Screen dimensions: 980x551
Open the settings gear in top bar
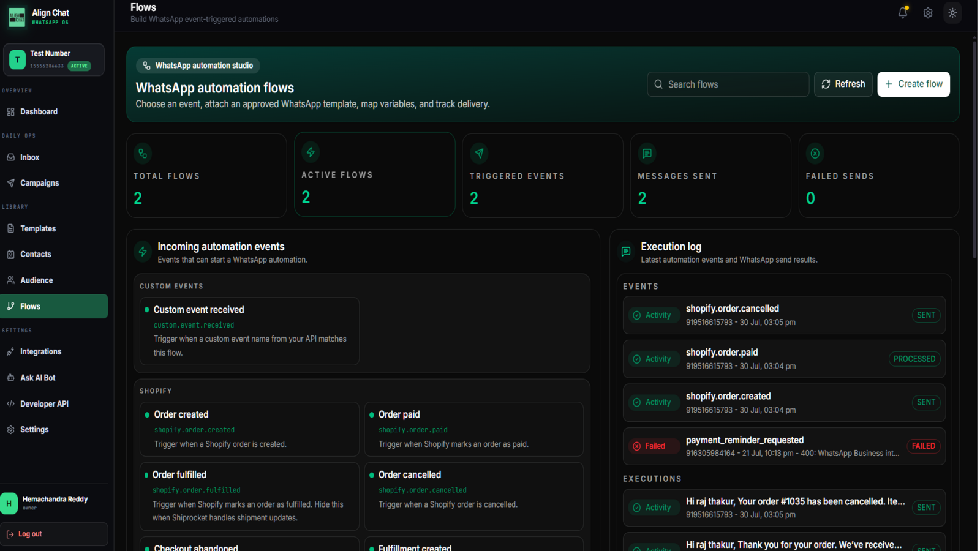(x=928, y=13)
